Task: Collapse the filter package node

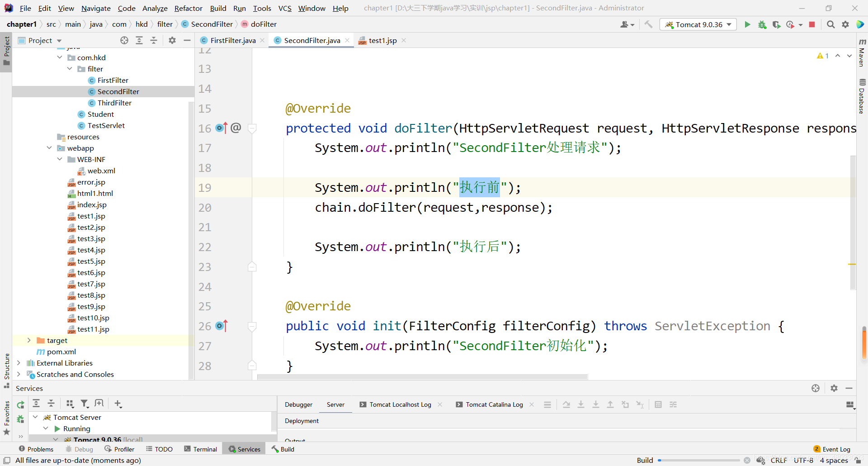Action: 70,69
